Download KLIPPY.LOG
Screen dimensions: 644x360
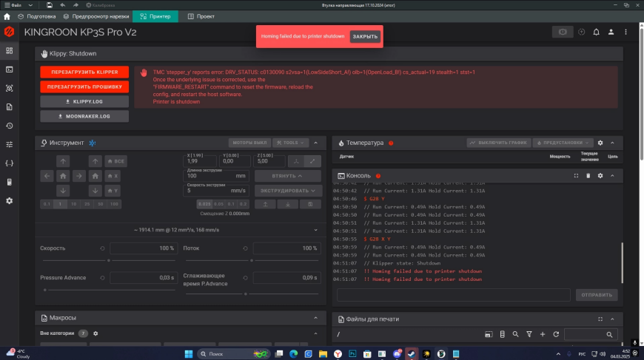click(x=84, y=102)
